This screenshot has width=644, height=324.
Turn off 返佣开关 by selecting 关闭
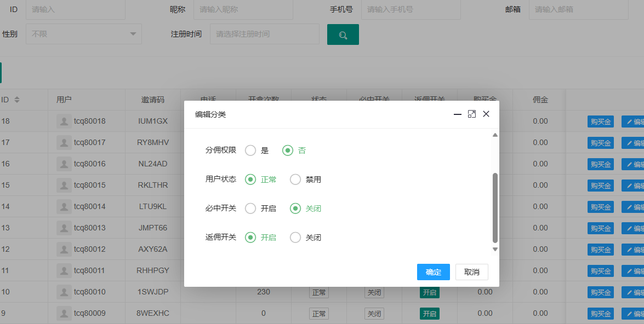coord(295,238)
